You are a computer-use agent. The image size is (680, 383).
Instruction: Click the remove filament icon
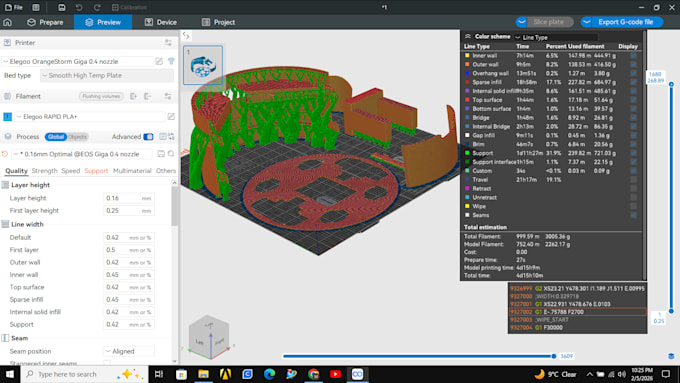(x=147, y=96)
